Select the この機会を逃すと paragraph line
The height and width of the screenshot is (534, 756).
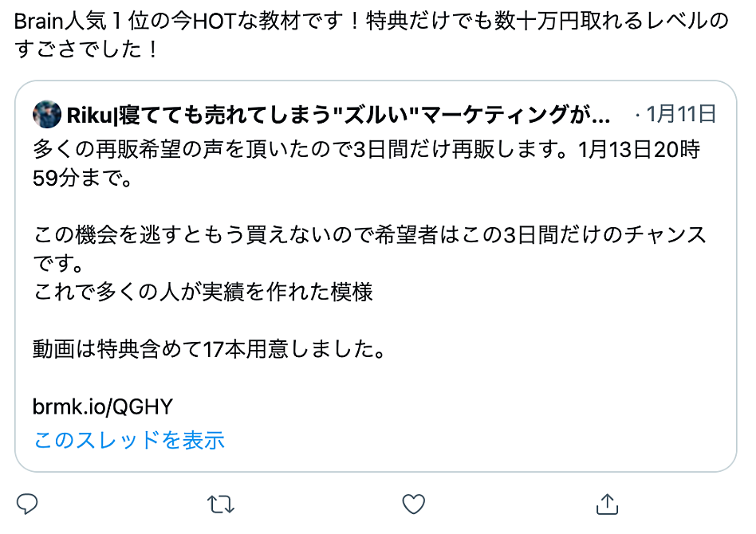click(x=369, y=235)
